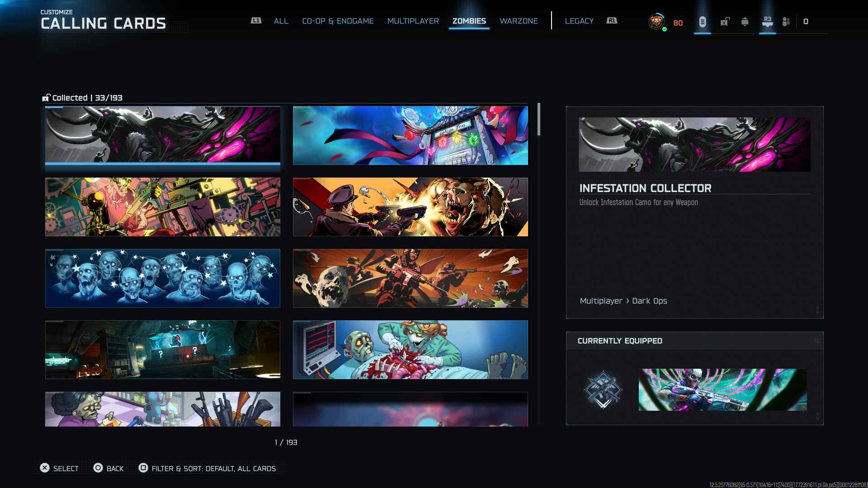
Task: Open the Legacy calling cards section
Action: (579, 21)
